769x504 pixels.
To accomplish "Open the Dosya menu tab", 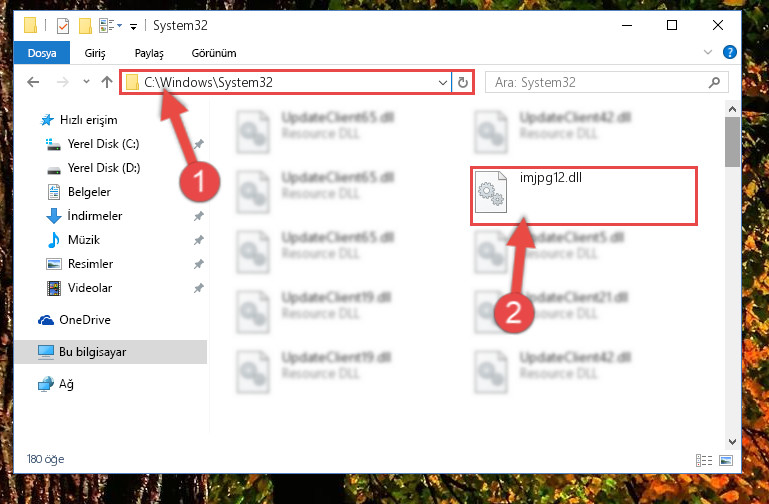I will [x=42, y=53].
